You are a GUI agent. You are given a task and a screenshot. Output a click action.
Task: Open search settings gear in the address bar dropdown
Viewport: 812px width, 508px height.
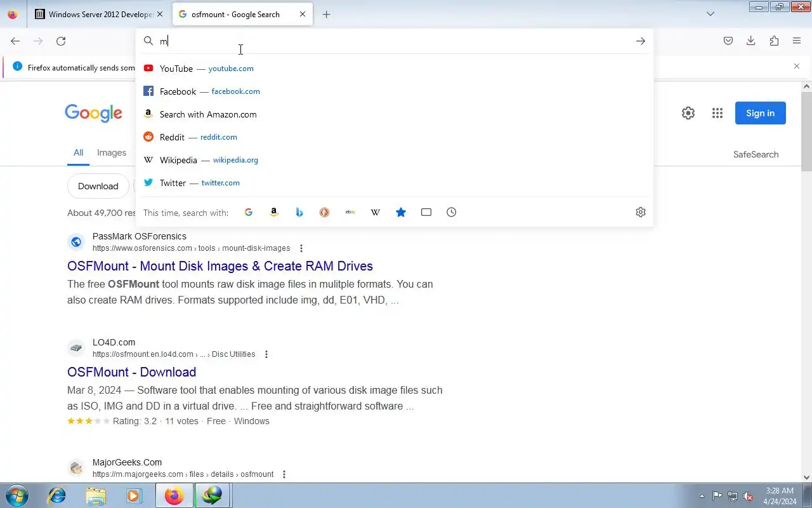pyautogui.click(x=641, y=212)
